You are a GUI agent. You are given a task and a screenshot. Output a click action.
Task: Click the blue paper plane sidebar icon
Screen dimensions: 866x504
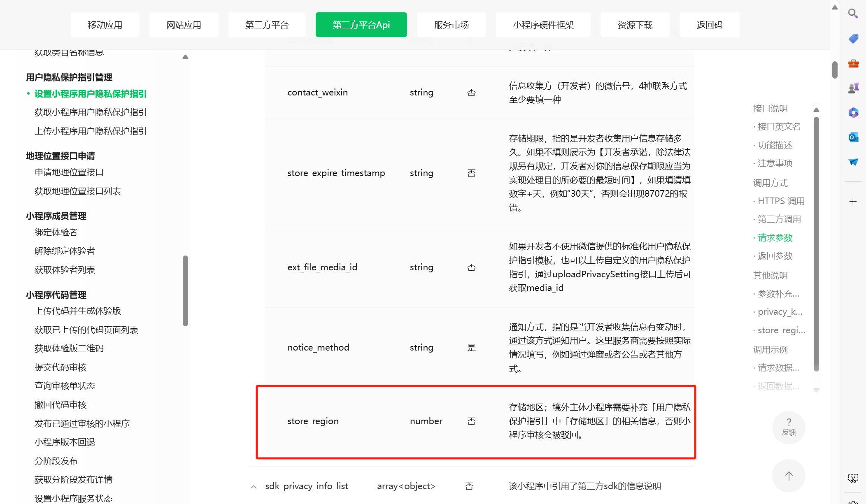click(x=853, y=162)
